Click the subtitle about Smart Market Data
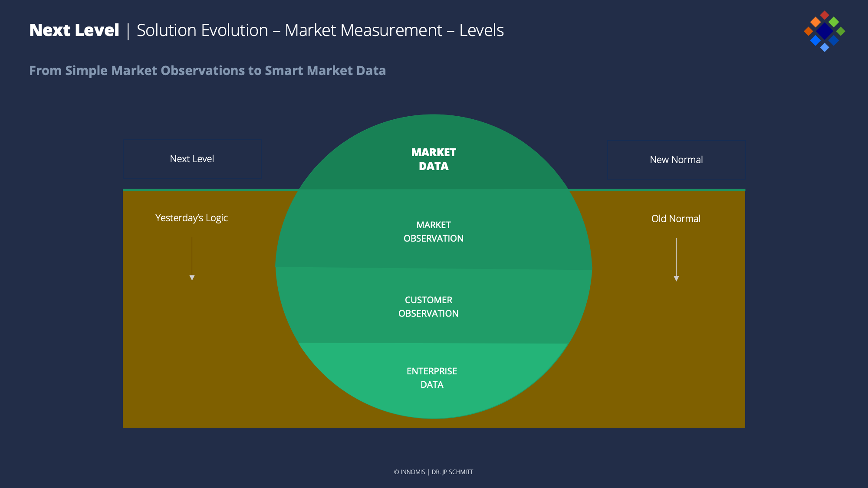 207,70
